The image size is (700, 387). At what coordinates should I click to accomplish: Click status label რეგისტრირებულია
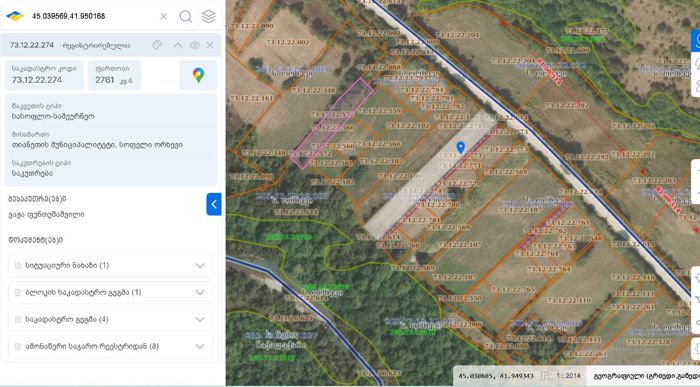click(x=97, y=46)
